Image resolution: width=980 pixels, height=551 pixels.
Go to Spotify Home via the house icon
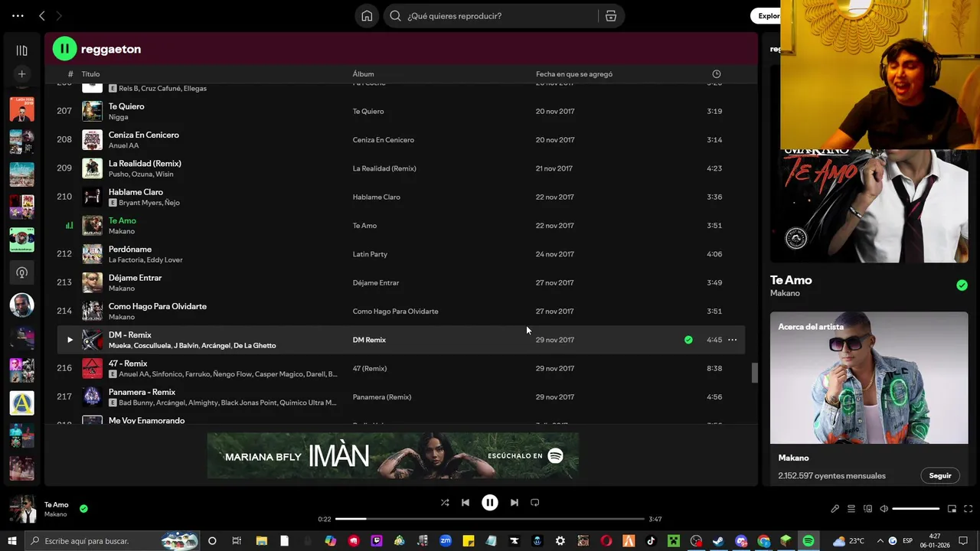[x=367, y=16]
